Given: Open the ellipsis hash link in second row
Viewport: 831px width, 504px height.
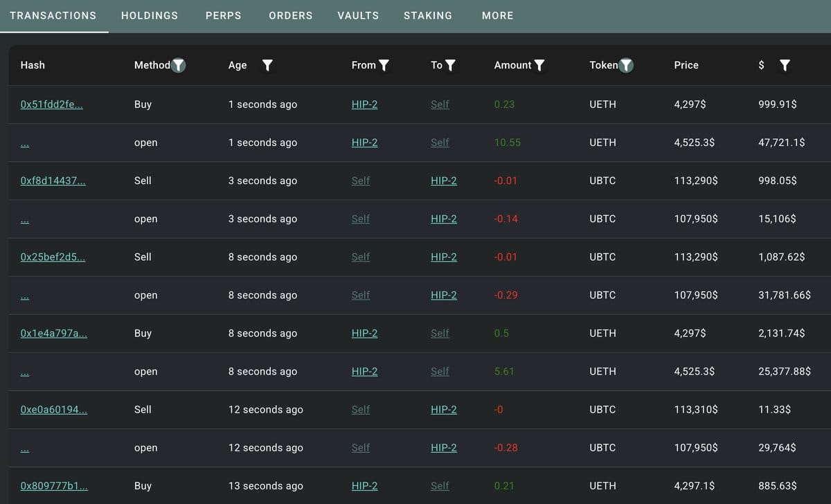Looking at the screenshot, I should pos(25,143).
